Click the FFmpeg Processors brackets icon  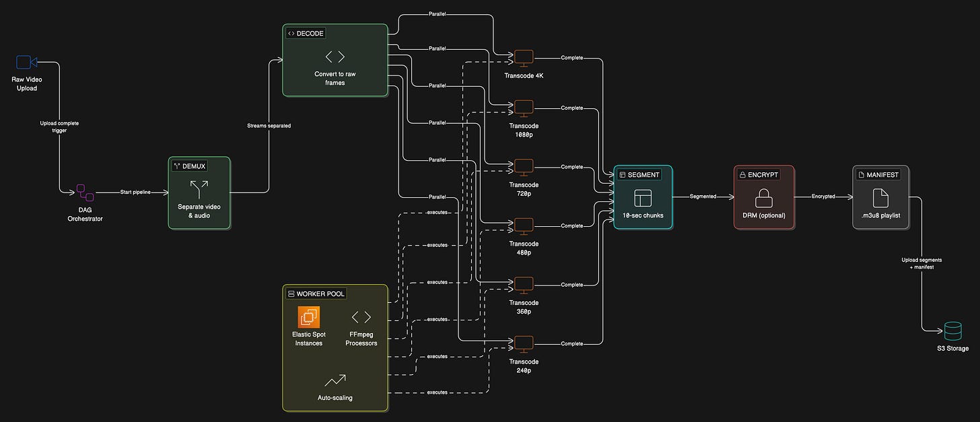point(361,317)
